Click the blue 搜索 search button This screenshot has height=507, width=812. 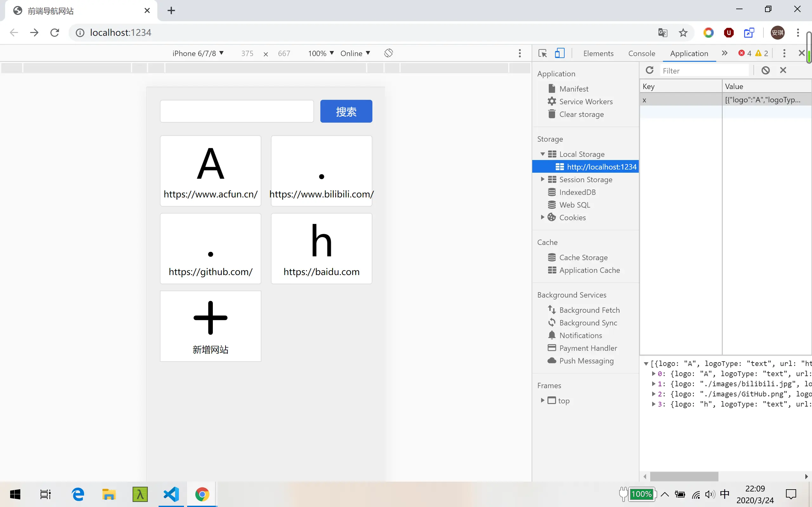(x=346, y=111)
